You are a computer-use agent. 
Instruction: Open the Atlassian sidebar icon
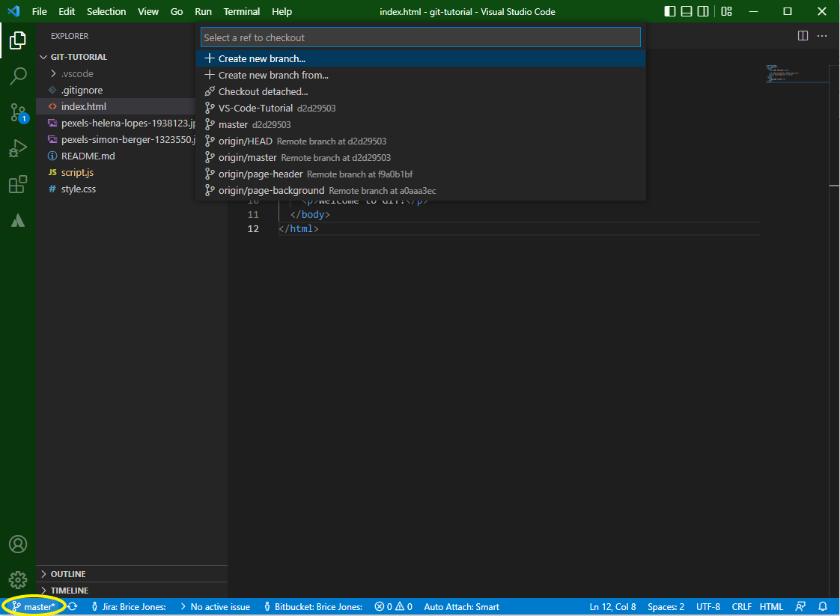18,221
